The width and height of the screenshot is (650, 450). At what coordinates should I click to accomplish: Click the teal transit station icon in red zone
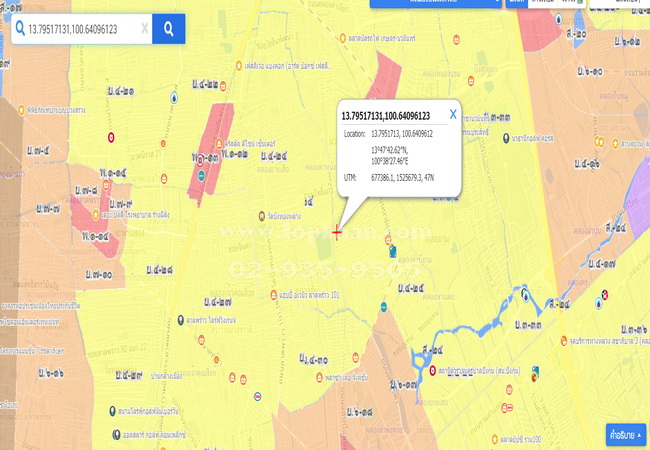coord(203,175)
